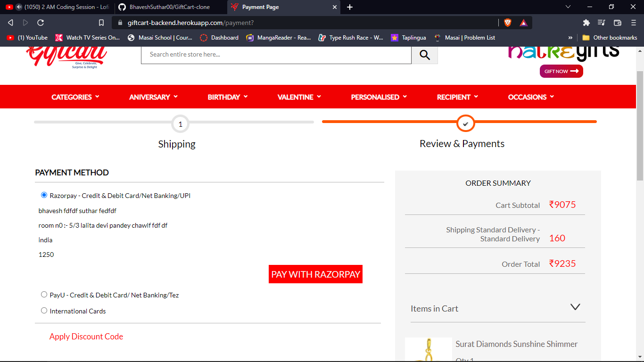Viewport: 644px width, 362px height.
Task: Select the International Cards radio button
Action: point(44,311)
